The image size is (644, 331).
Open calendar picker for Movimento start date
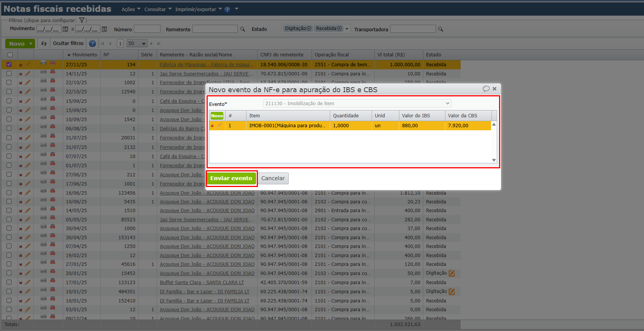(x=65, y=29)
